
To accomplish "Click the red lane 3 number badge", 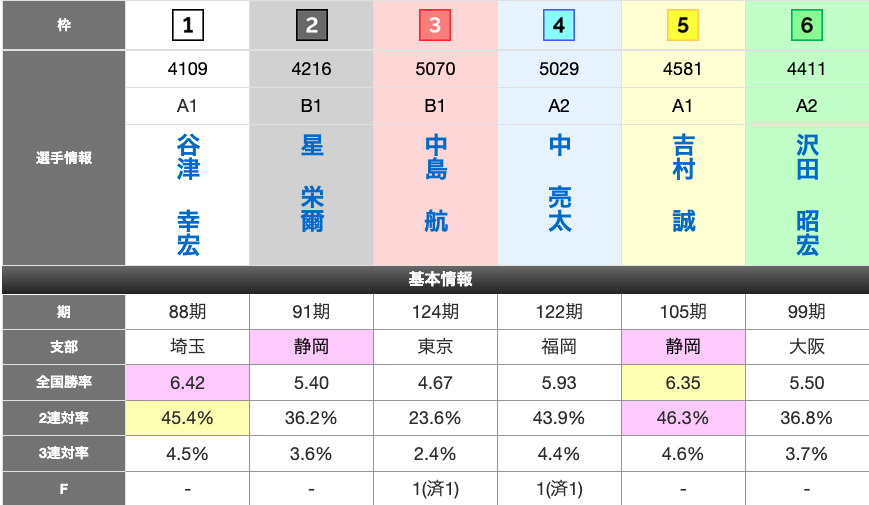I will click(x=435, y=26).
